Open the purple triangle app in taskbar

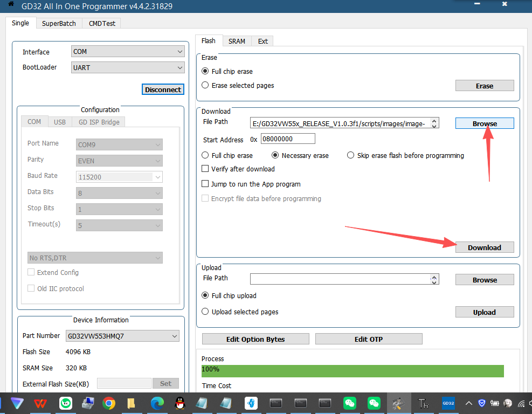click(17, 403)
